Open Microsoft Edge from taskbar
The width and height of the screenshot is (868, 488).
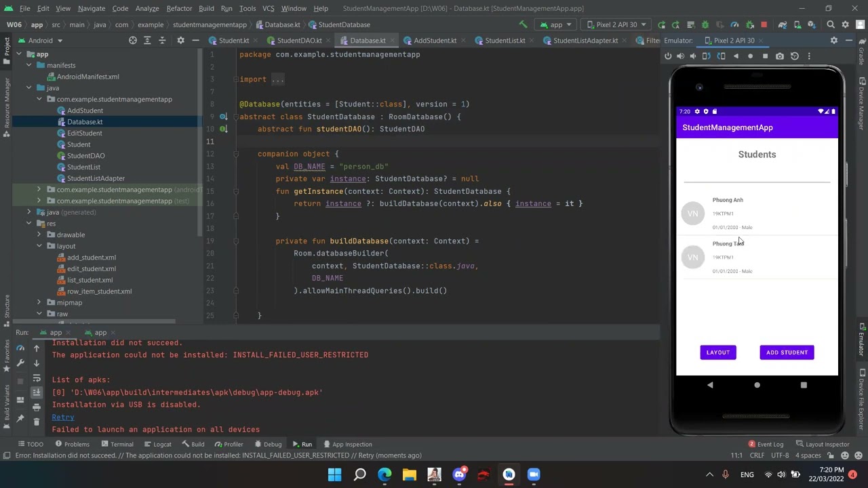[x=384, y=474]
